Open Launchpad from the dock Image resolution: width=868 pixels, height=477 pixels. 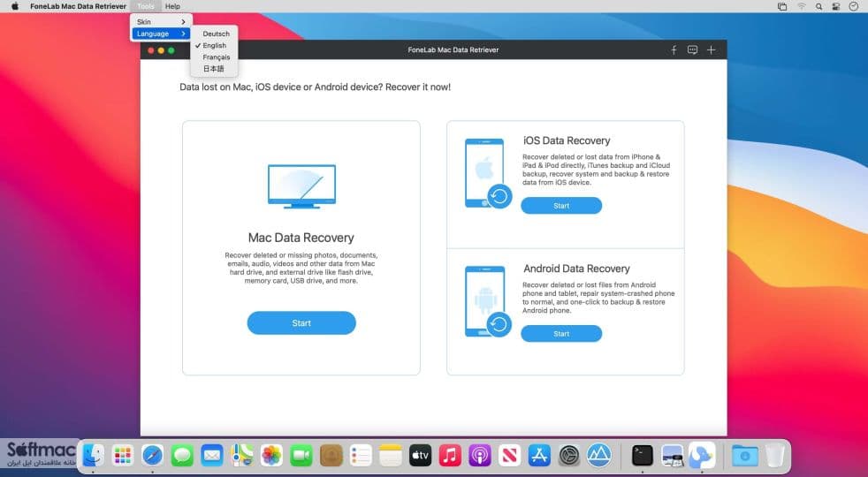point(122,456)
